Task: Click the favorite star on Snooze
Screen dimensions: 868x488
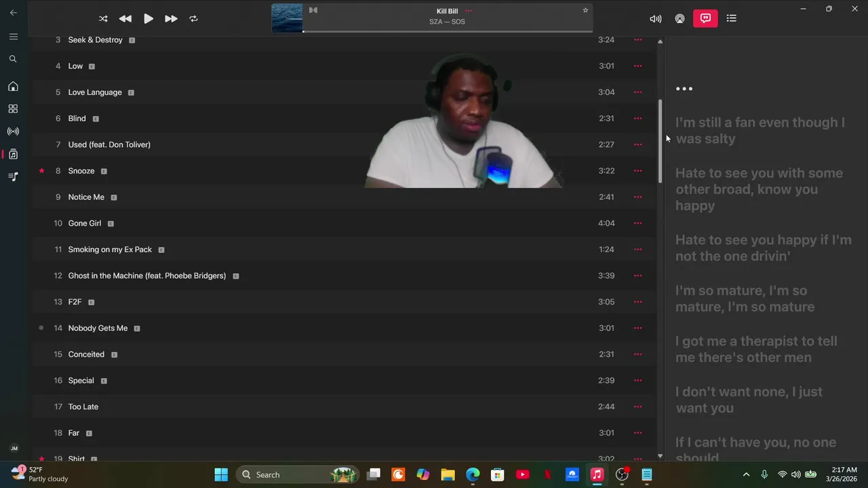Action: tap(41, 171)
